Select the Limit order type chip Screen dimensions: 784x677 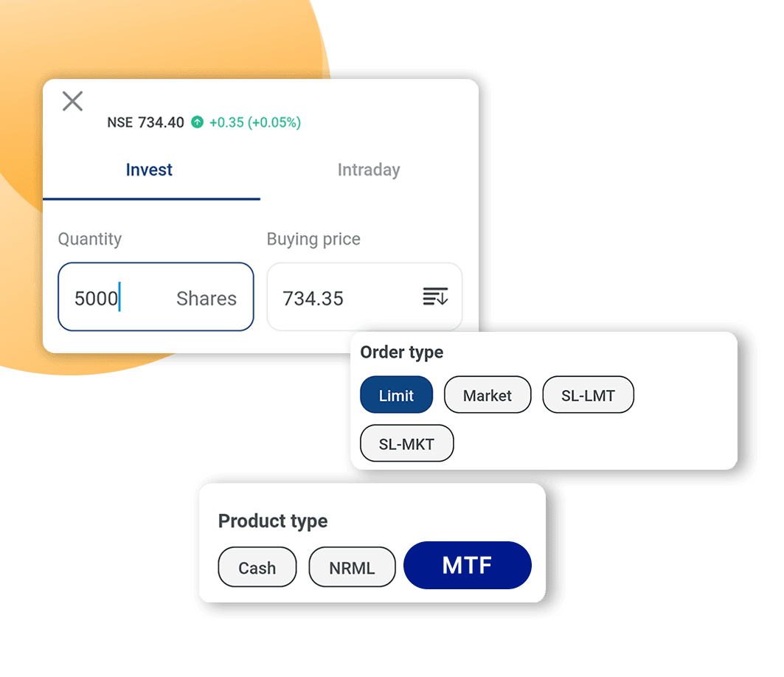396,395
